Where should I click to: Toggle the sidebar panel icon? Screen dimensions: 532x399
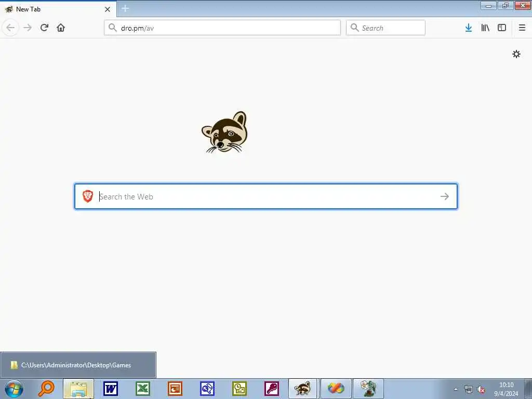pyautogui.click(x=502, y=28)
